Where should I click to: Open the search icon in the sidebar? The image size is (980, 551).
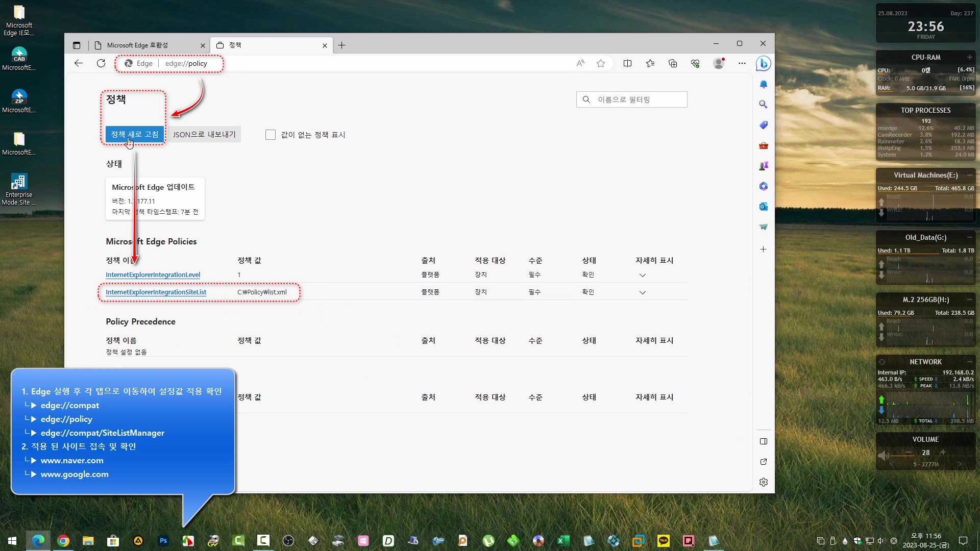[763, 104]
